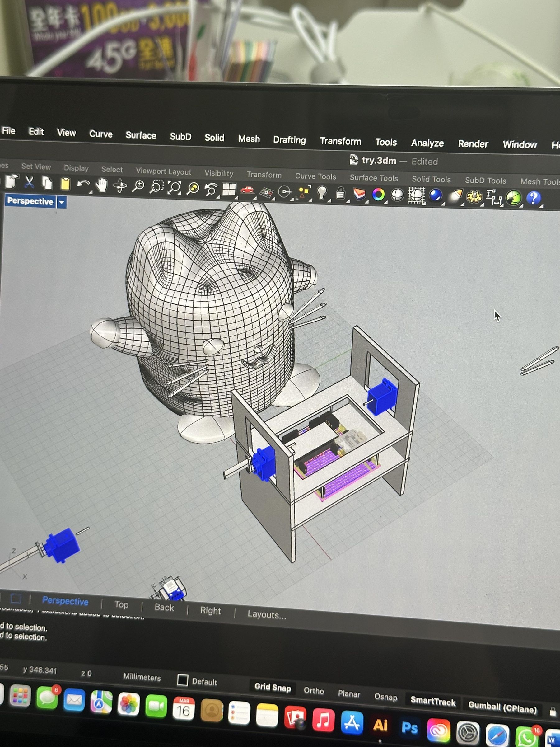Open the Curve menu
This screenshot has width=560, height=747.
coord(101,134)
